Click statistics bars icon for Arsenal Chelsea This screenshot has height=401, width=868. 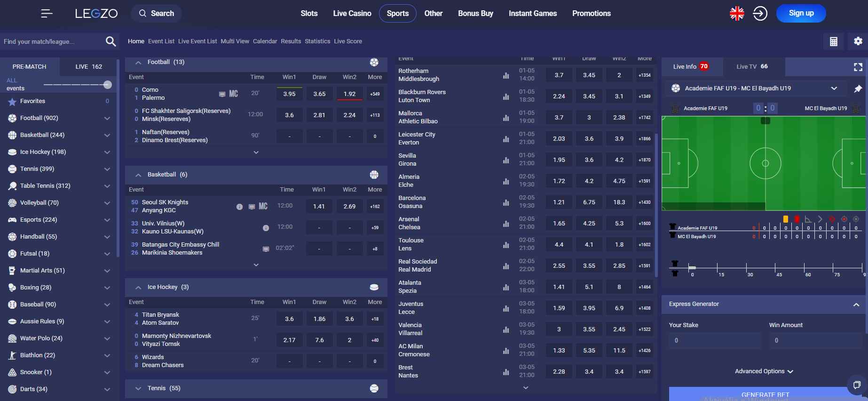pos(506,224)
